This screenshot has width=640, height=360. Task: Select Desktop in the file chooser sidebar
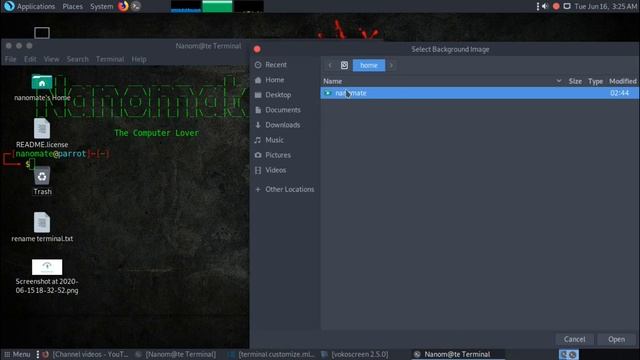pyautogui.click(x=273, y=95)
